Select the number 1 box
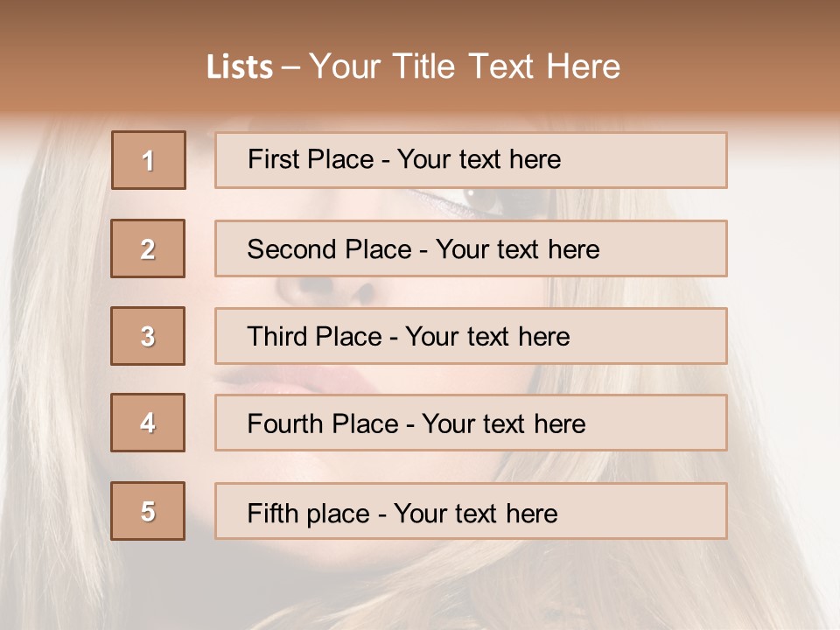The width and height of the screenshot is (840, 630). 149,160
